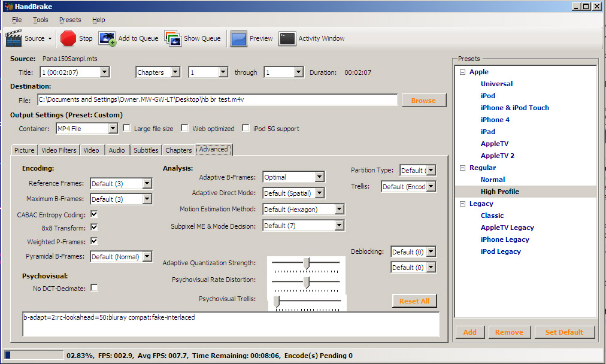Image resolution: width=606 pixels, height=364 pixels.
Task: Open the Title dropdown
Action: tap(75, 72)
